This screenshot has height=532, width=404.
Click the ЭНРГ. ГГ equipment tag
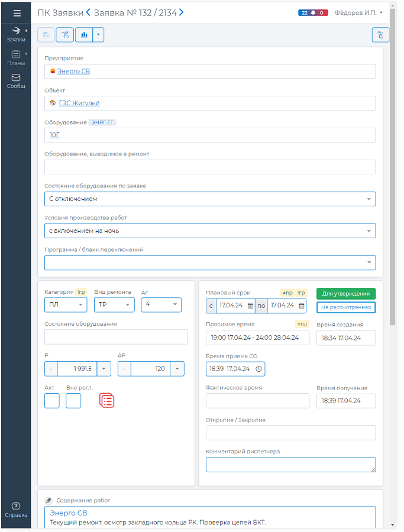click(x=102, y=122)
